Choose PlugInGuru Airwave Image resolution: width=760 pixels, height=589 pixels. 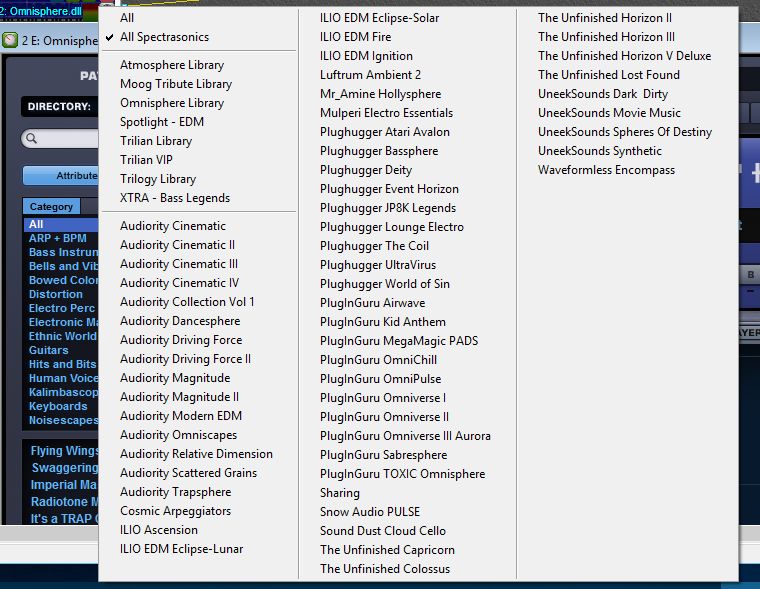[x=373, y=303]
